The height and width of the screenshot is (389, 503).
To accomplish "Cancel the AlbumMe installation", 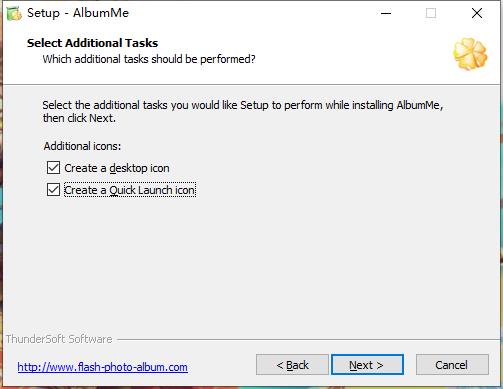I will [x=452, y=365].
